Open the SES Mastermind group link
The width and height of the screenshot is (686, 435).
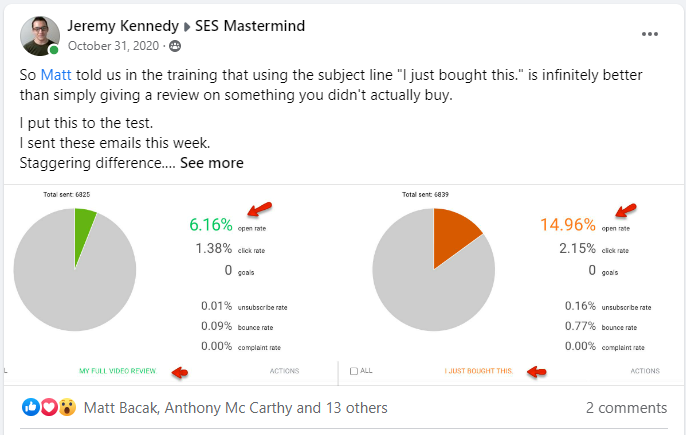pyautogui.click(x=250, y=26)
